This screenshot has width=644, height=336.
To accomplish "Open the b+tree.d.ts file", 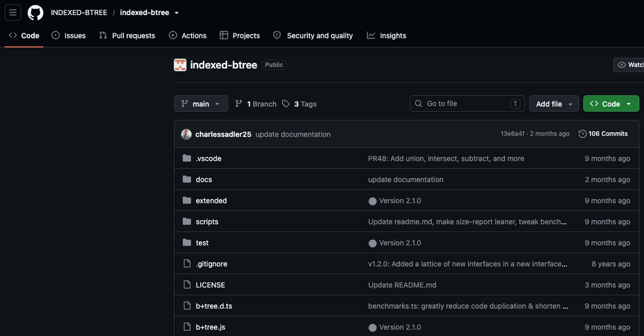I will tap(214, 306).
